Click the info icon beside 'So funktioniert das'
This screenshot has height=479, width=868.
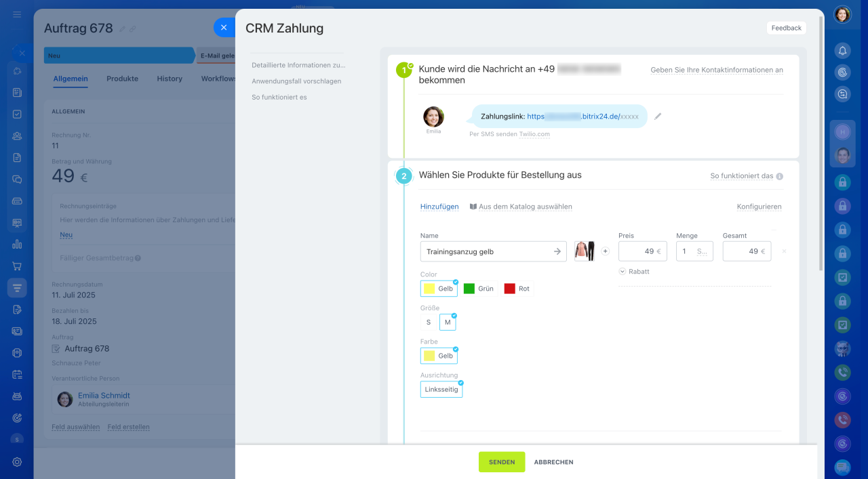780,176
